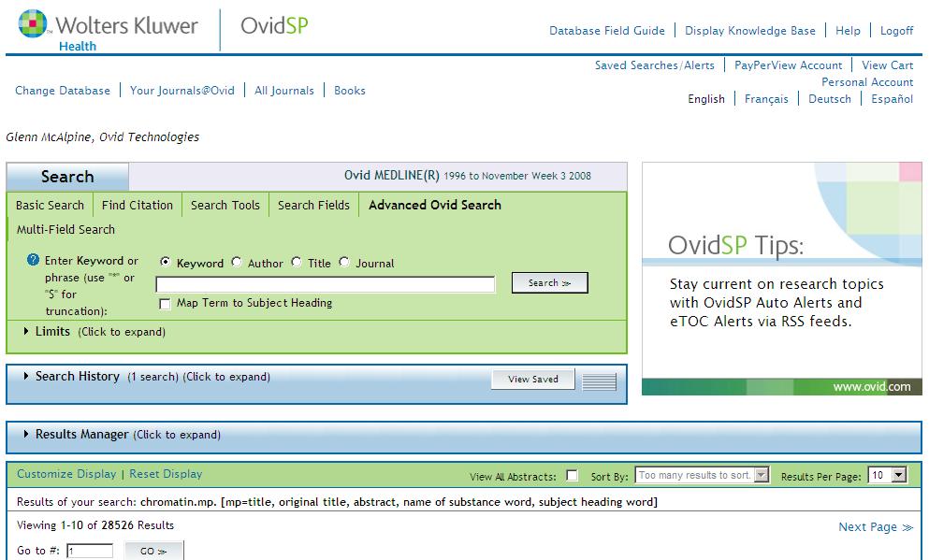The height and width of the screenshot is (560, 929).
Task: Click the Change Database link
Action: click(x=63, y=91)
